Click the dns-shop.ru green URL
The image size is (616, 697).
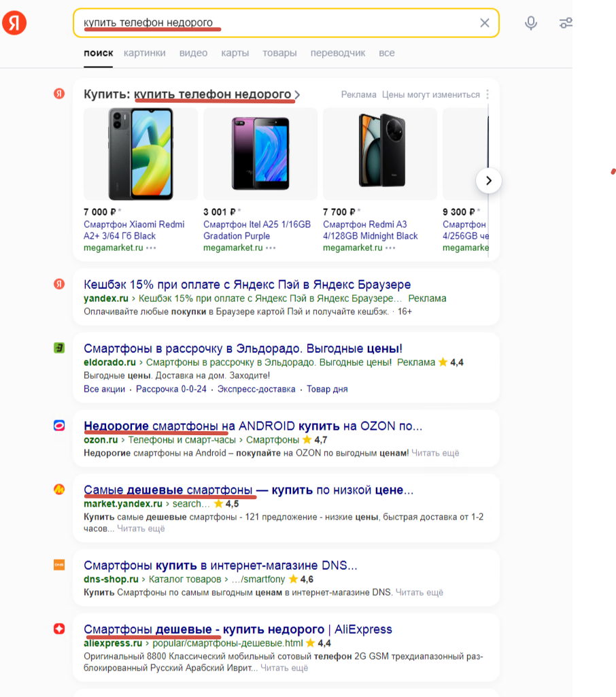[x=111, y=579]
